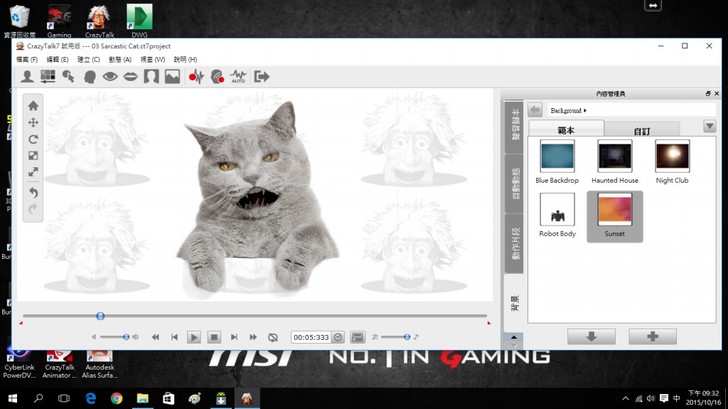728x409 pixels.
Task: Open the 動態 (A) menu
Action: coord(120,60)
